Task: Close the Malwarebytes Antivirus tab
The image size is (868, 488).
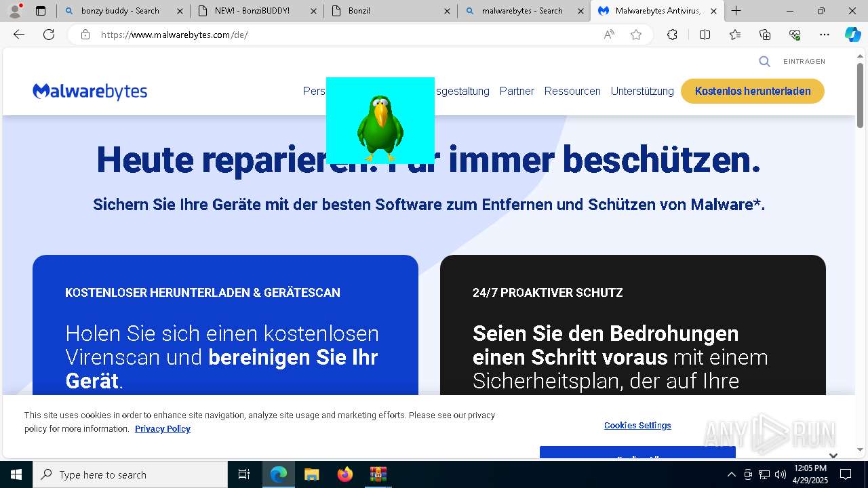Action: click(713, 11)
